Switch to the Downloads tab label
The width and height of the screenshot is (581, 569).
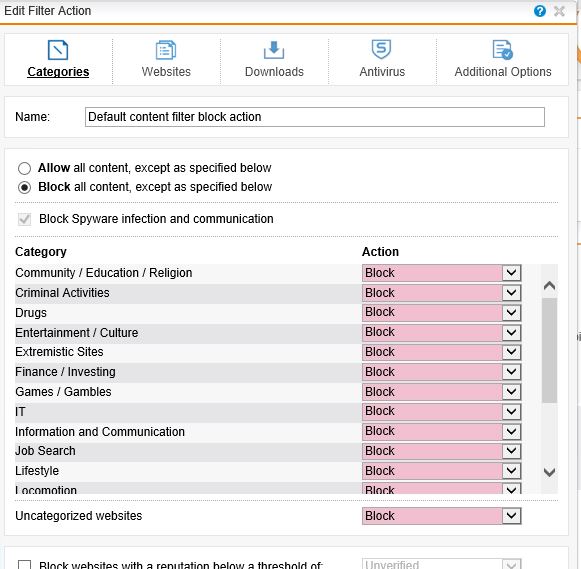[x=274, y=71]
